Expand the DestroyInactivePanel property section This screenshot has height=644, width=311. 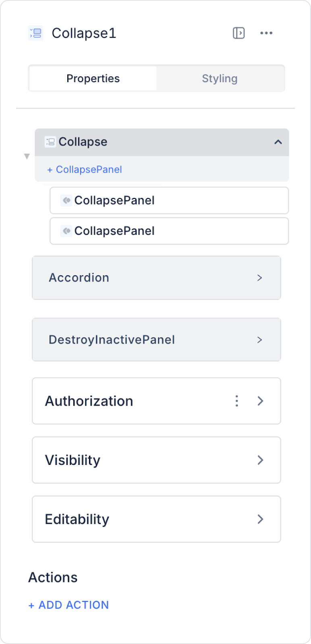point(260,340)
